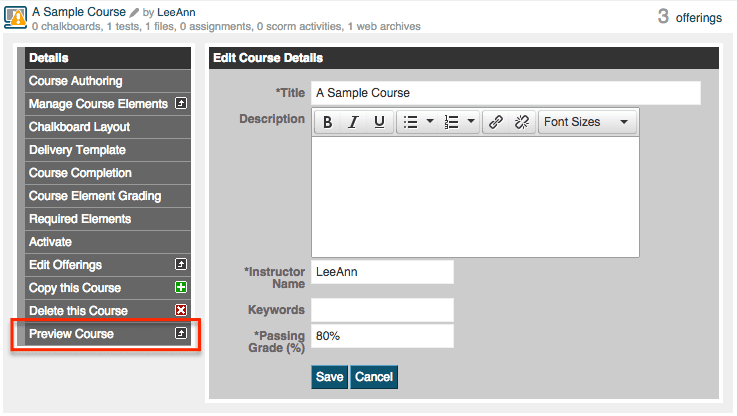Save the course details
Image resolution: width=737 pixels, height=416 pixels.
[x=329, y=377]
